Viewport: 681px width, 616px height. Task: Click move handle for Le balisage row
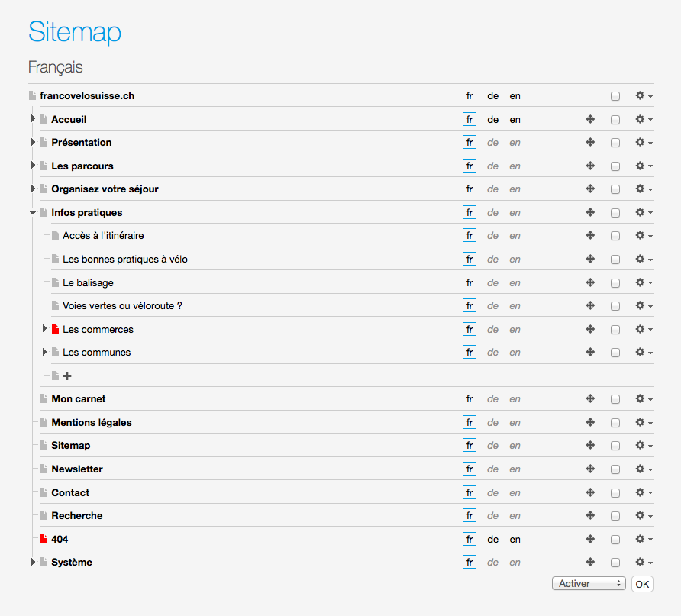coord(590,282)
